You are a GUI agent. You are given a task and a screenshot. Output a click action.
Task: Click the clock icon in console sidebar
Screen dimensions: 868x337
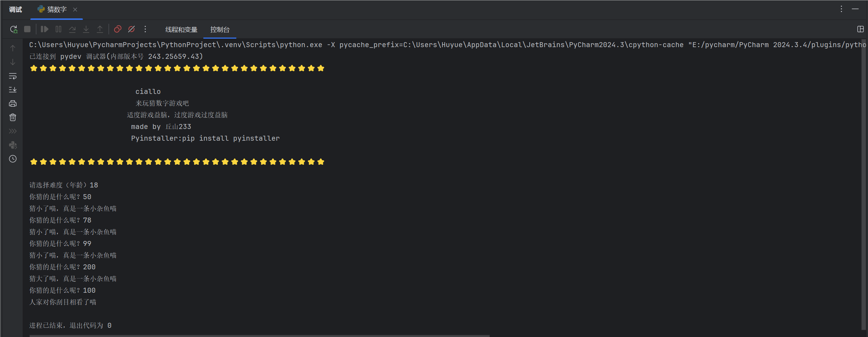pos(13,159)
